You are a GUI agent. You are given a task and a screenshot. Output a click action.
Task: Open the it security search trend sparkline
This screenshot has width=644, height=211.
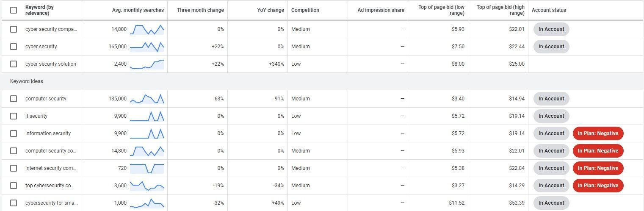(x=147, y=116)
